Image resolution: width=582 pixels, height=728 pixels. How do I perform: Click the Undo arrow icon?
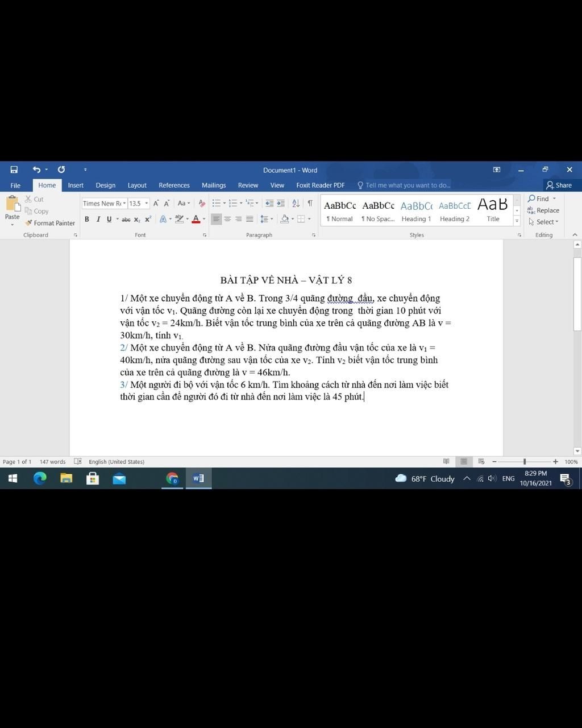coord(37,169)
